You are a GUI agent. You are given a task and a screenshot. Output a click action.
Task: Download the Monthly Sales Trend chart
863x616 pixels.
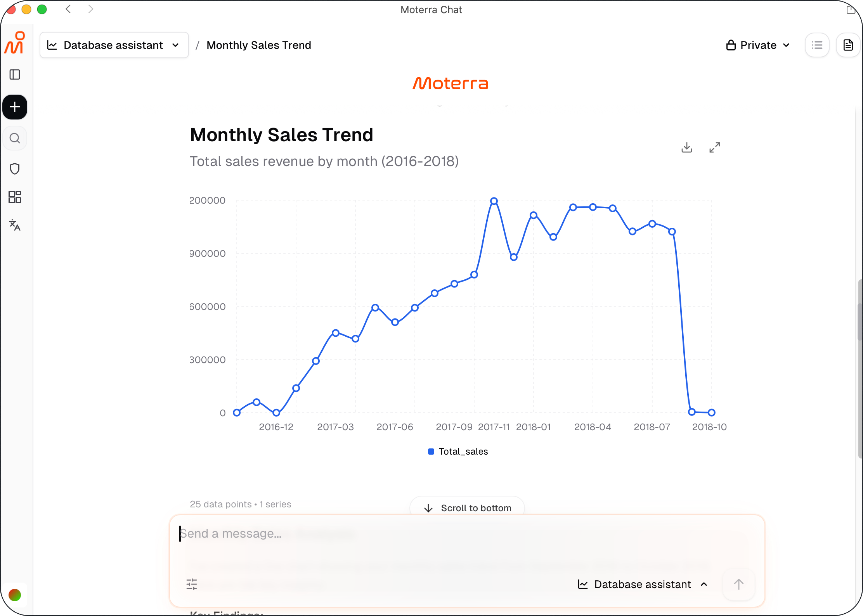[x=687, y=147]
